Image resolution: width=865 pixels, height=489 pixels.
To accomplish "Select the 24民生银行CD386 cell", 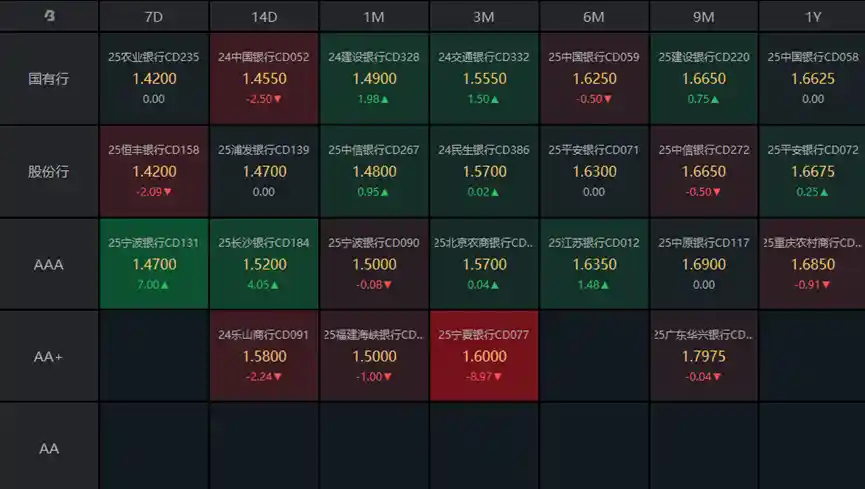I will pyautogui.click(x=484, y=171).
